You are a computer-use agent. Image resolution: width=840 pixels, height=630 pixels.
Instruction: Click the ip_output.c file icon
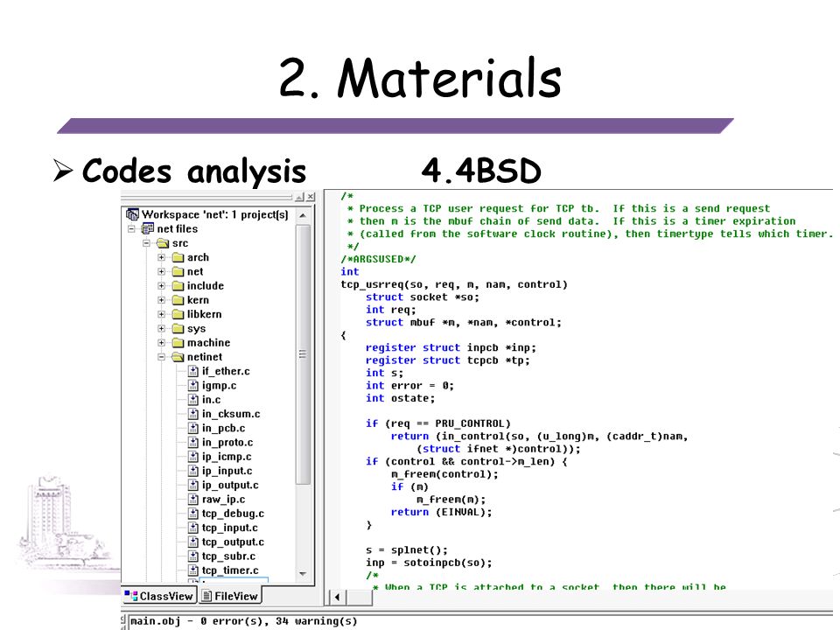pos(193,486)
